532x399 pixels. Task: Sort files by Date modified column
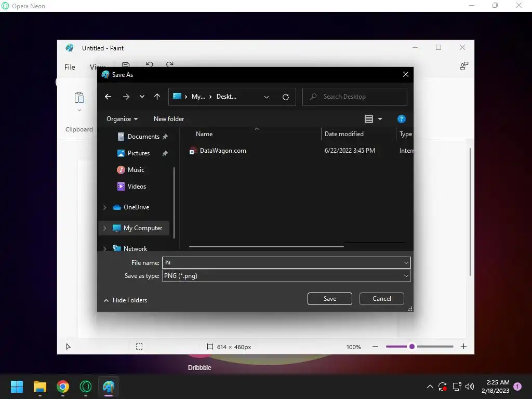[344, 134]
